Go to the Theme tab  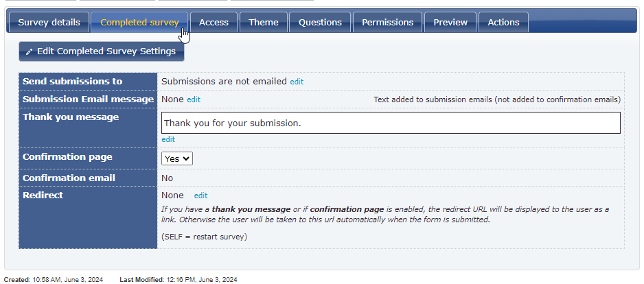[263, 22]
